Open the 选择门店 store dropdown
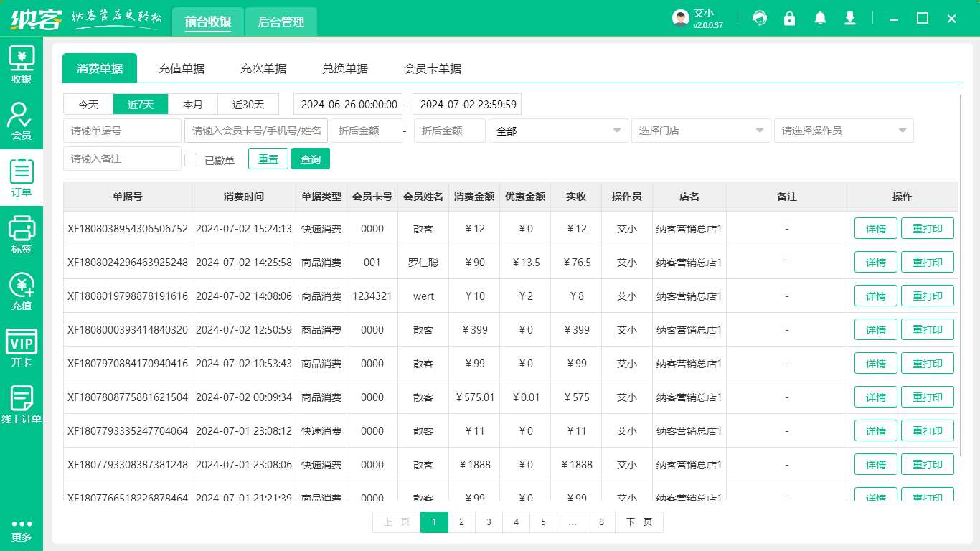This screenshot has height=551, width=980. (701, 131)
